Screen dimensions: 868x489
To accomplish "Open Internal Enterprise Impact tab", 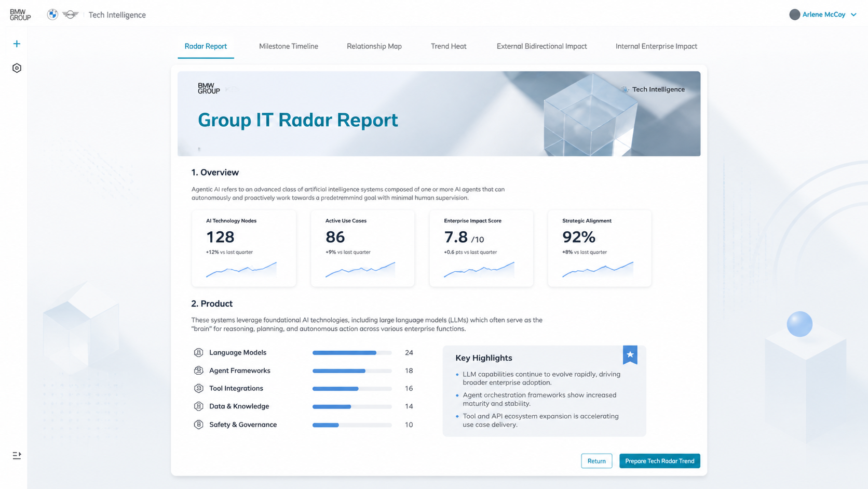I will pyautogui.click(x=656, y=46).
